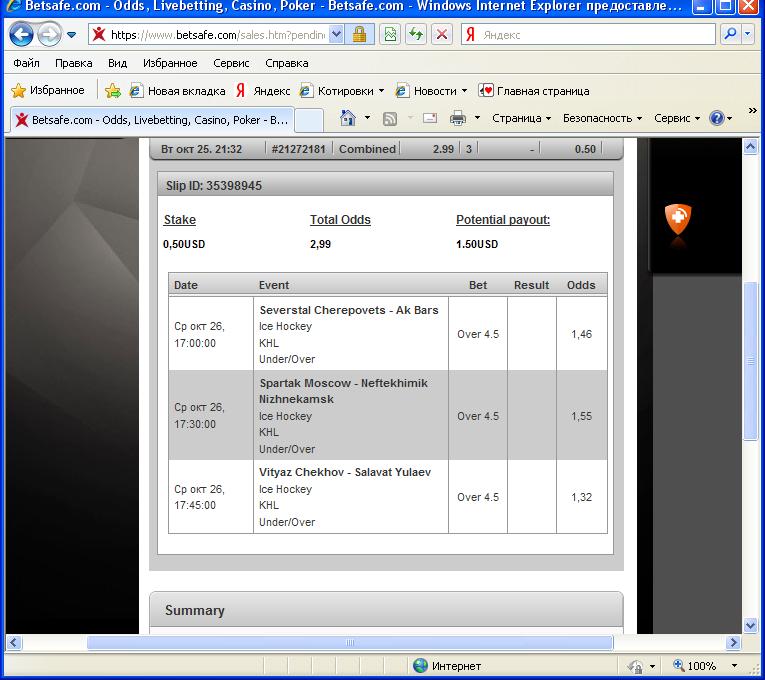765x680 pixels.
Task: Open the Файл menu
Action: point(26,63)
